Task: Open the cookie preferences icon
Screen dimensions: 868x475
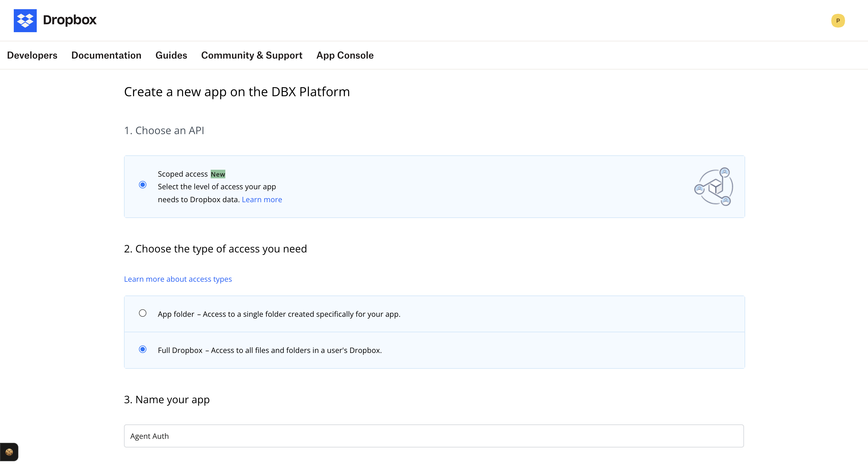Action: coord(9,452)
